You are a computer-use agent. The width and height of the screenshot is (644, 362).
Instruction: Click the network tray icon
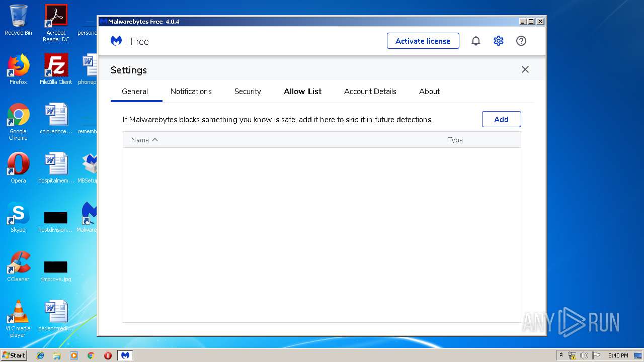coord(572,355)
